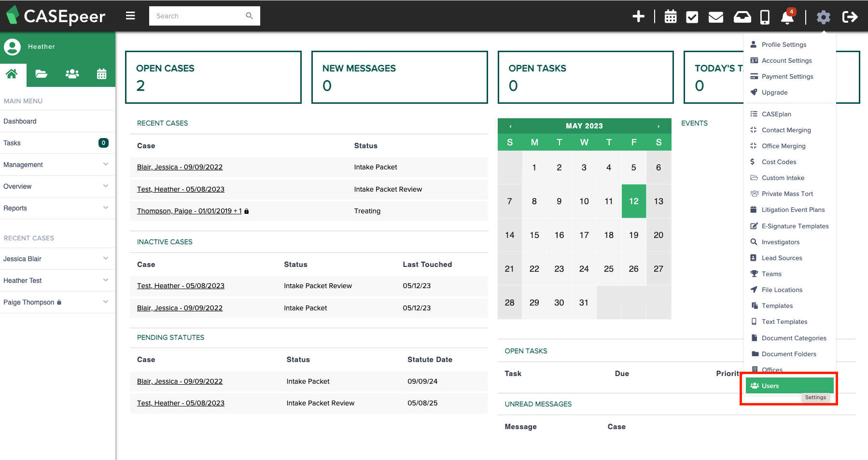Open Document Categories settings
The height and width of the screenshot is (460, 868).
point(790,338)
